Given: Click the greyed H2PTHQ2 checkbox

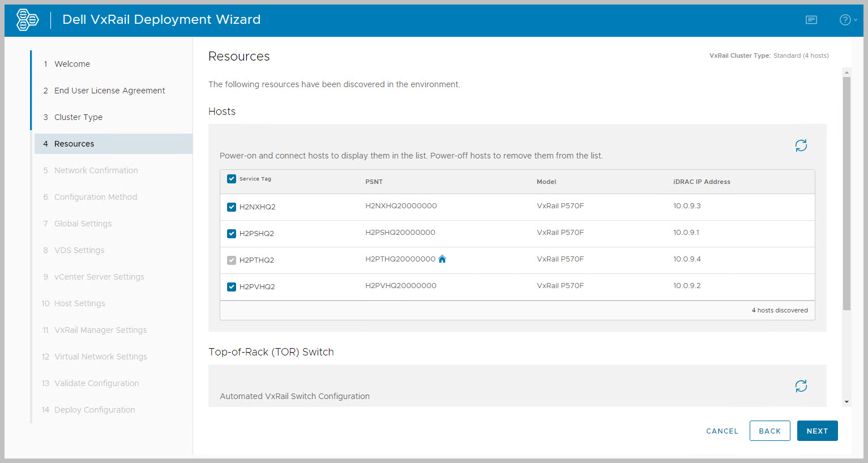Looking at the screenshot, I should (232, 260).
